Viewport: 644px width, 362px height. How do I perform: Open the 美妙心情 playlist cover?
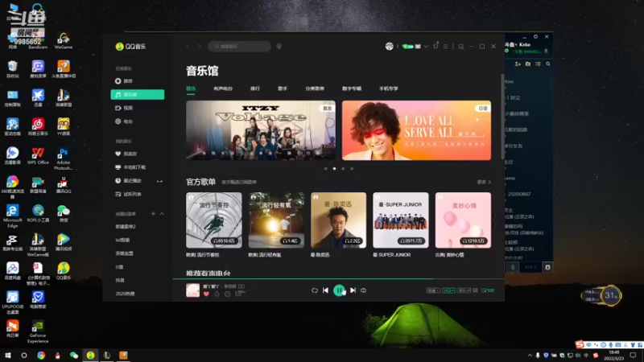pos(464,220)
